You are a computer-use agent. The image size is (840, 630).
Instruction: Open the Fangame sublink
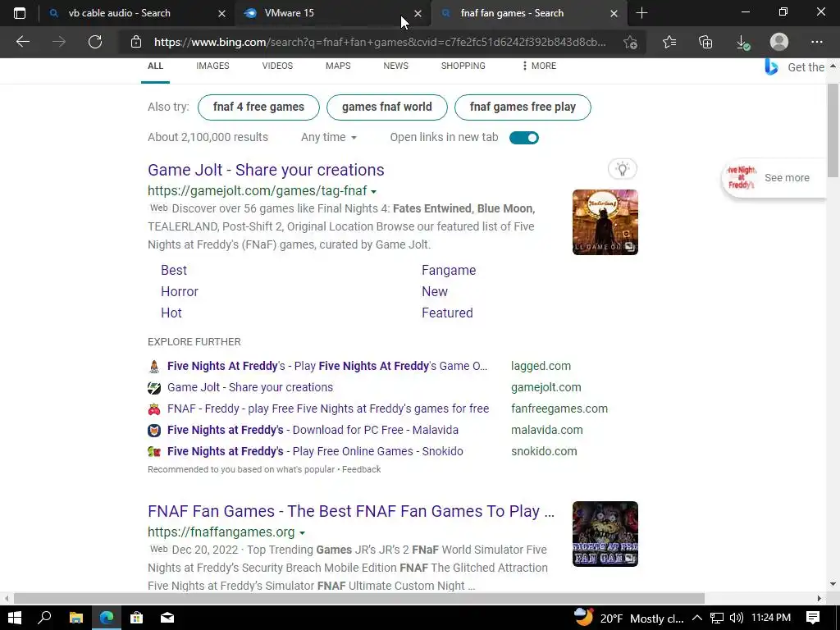(x=449, y=270)
